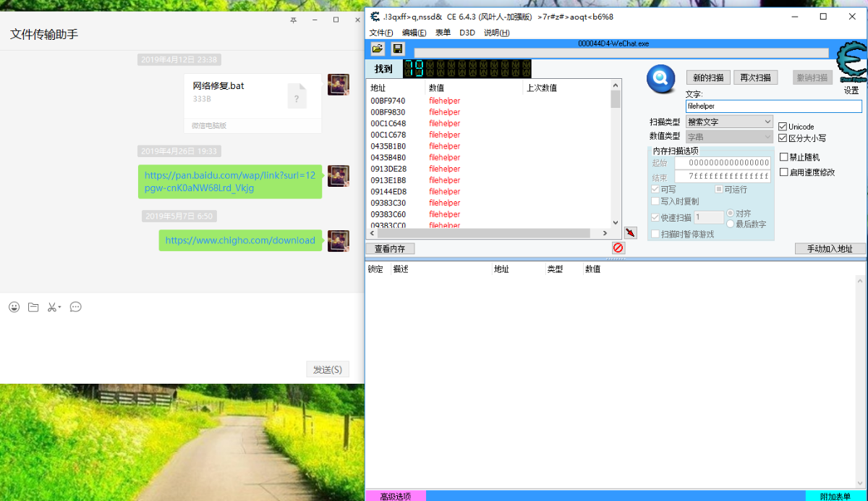Click the fast scan alignment value field
Image resolution: width=868 pixels, height=501 pixels.
tap(709, 217)
